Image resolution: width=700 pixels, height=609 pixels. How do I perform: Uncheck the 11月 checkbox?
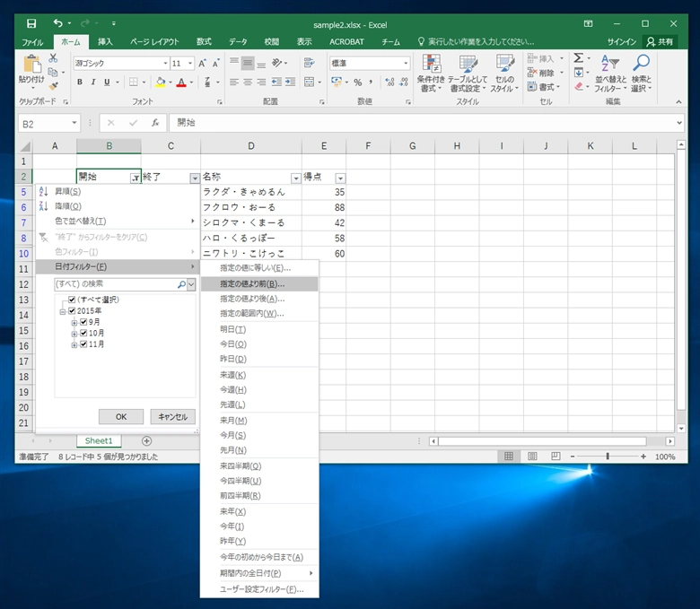[x=83, y=344]
